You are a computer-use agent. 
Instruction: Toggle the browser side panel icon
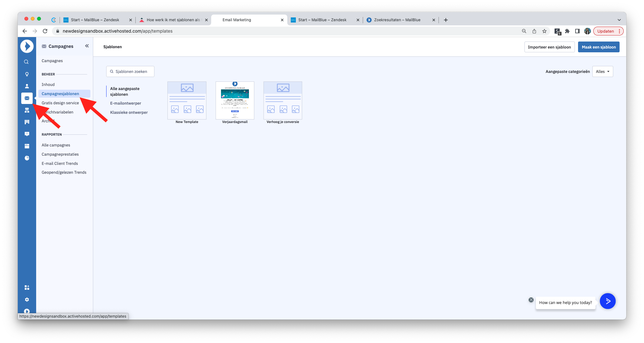click(x=577, y=31)
